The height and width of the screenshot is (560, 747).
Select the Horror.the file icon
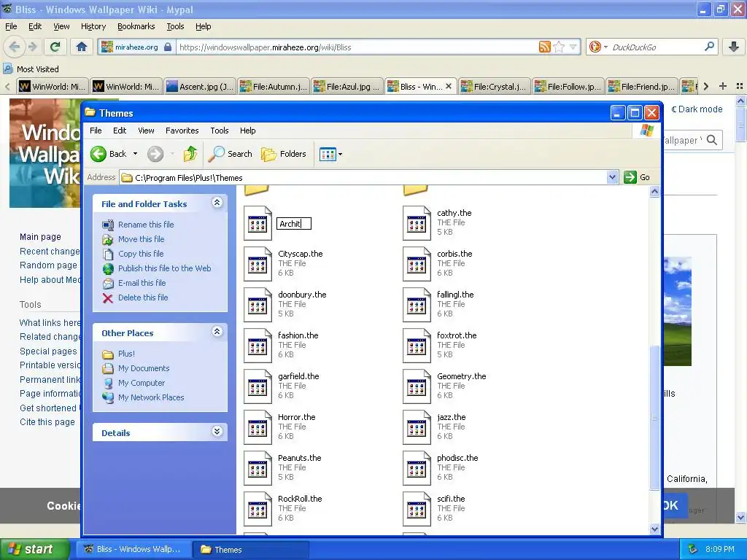[258, 428]
